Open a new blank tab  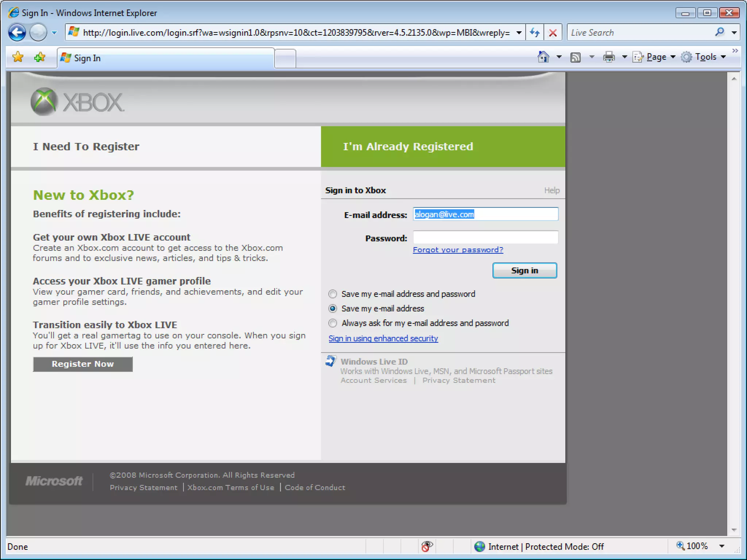(x=285, y=58)
